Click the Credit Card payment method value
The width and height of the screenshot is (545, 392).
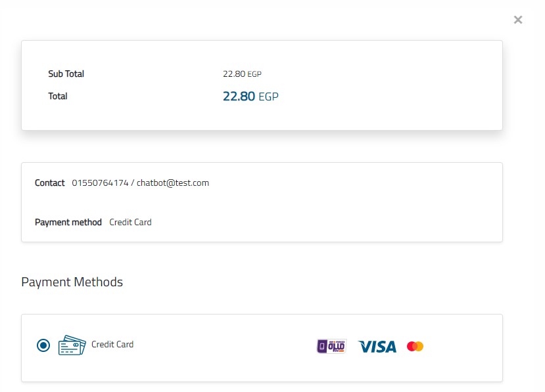[x=130, y=222]
